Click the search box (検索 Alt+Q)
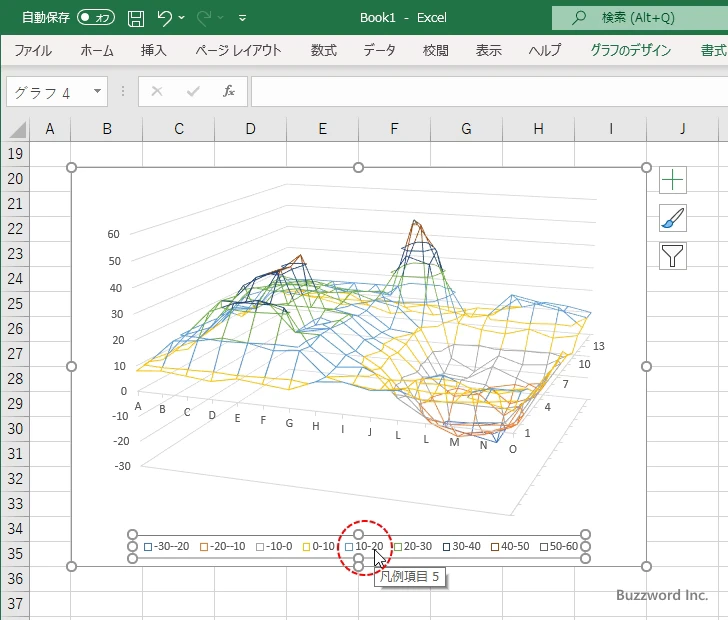 click(640, 18)
